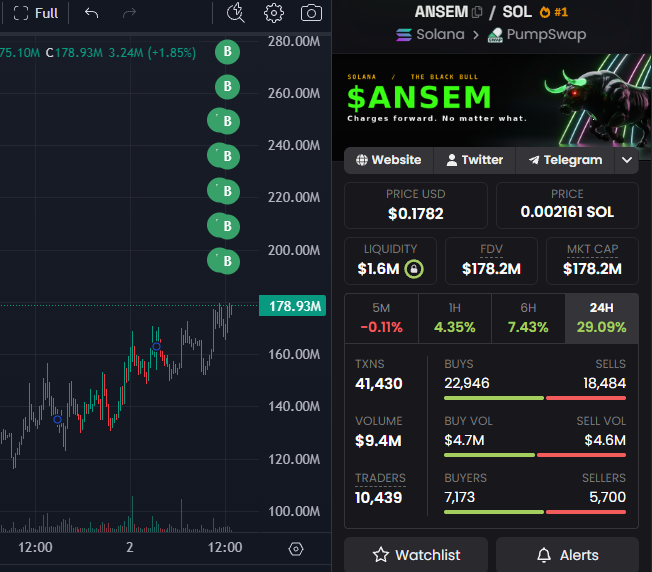Redo chart action arrow

(x=129, y=13)
